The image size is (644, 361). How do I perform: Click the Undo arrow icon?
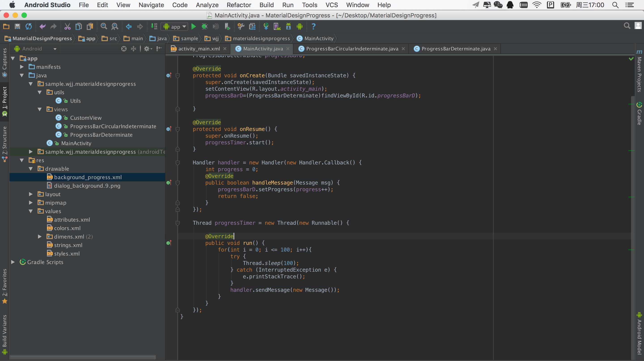pos(42,27)
